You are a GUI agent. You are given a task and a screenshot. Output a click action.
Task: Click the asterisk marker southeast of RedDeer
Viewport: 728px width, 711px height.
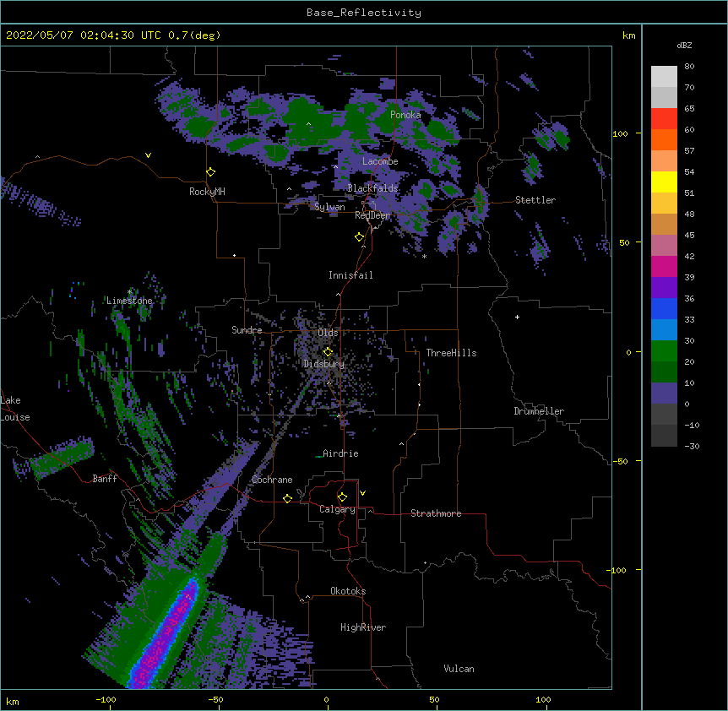point(424,257)
